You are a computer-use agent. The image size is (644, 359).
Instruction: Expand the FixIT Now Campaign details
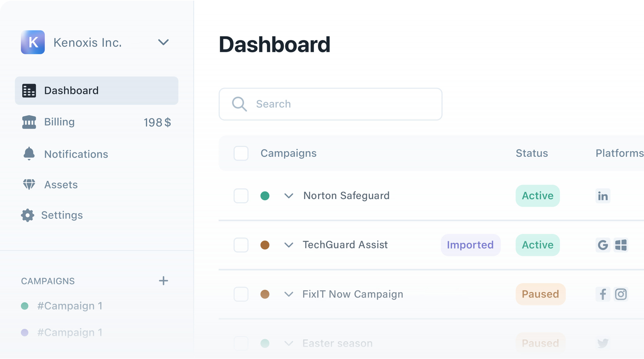[289, 294]
